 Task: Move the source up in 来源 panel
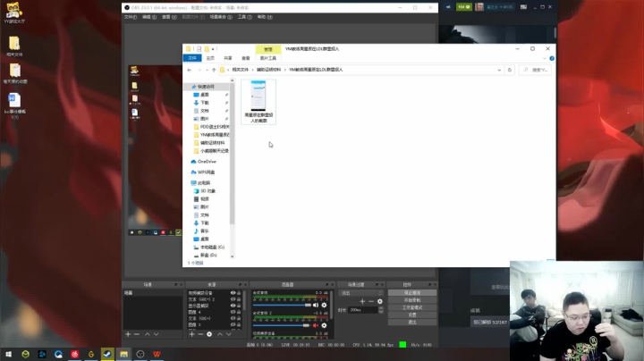(220, 334)
